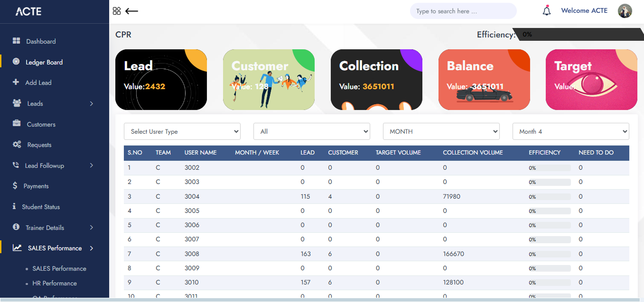
Task: Click the Collection value card
Action: pyautogui.click(x=376, y=80)
